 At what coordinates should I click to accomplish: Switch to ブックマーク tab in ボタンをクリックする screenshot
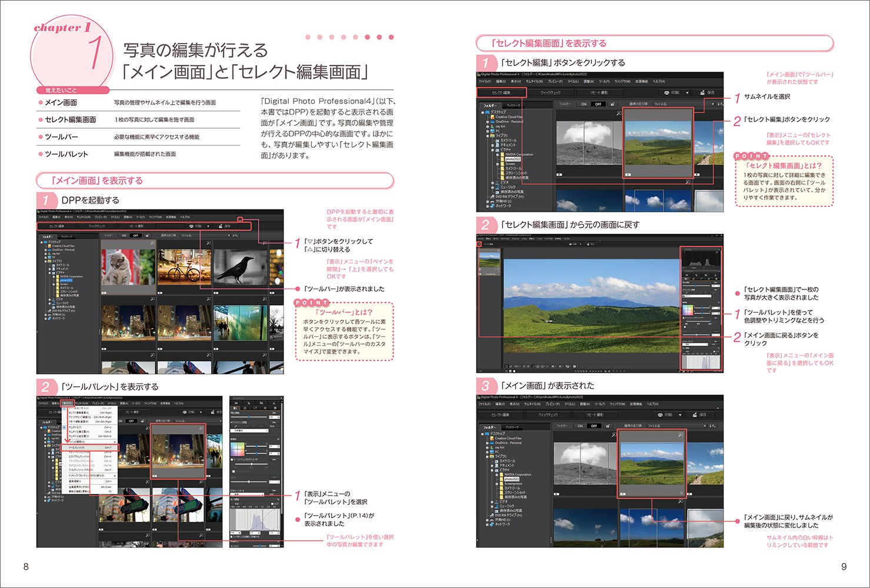click(513, 106)
